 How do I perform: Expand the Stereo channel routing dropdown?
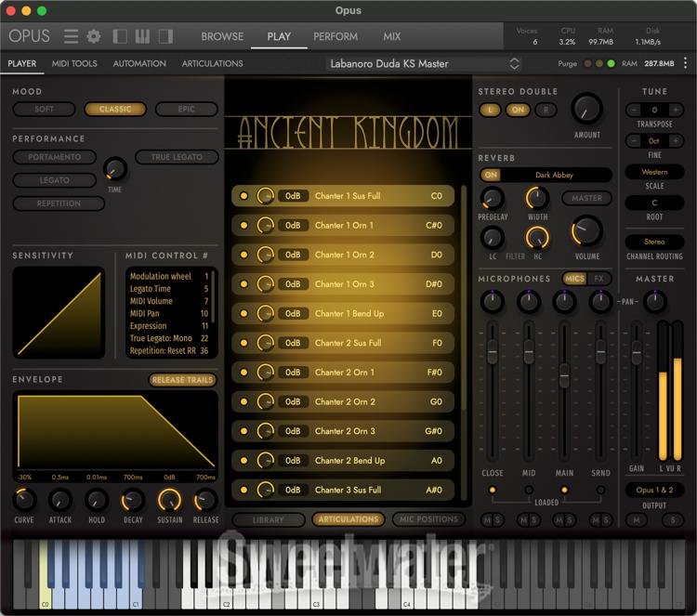click(654, 242)
